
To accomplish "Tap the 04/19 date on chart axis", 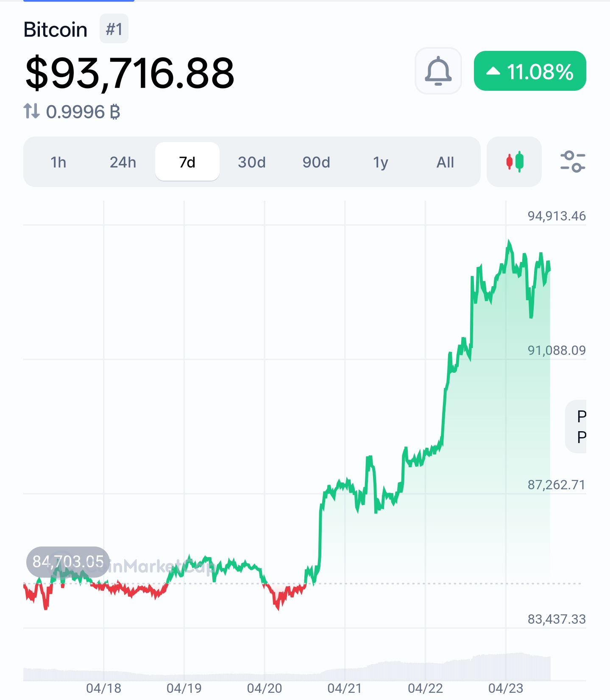I will coord(184,688).
